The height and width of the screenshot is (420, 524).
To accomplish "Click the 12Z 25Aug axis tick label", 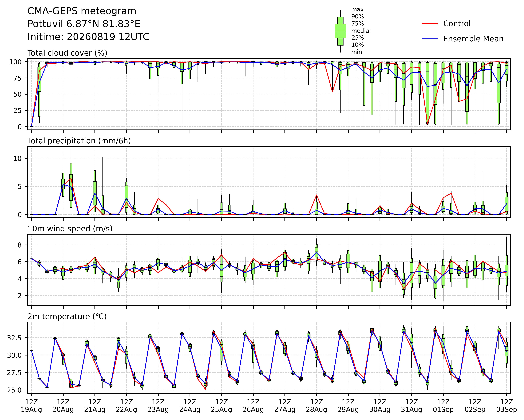I will pyautogui.click(x=221, y=406).
